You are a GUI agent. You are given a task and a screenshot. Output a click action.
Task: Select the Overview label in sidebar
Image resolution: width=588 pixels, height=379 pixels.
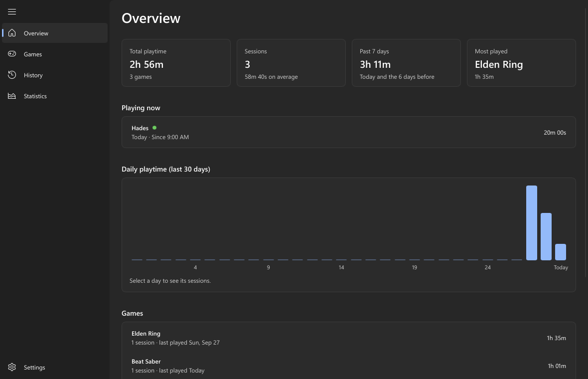[x=36, y=33]
